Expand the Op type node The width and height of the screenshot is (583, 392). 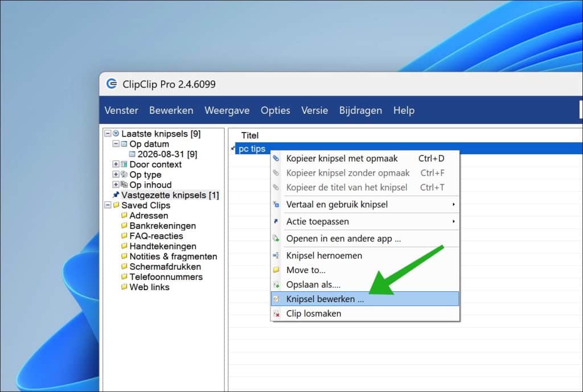tap(116, 174)
